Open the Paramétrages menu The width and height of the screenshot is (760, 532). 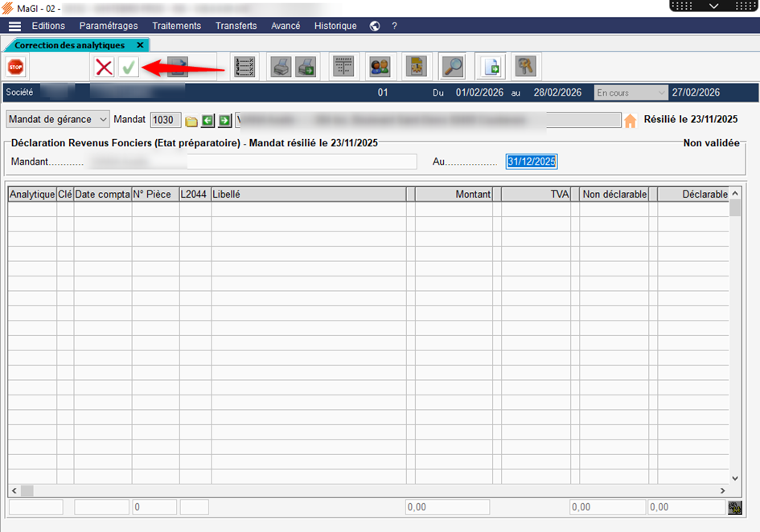coord(109,26)
